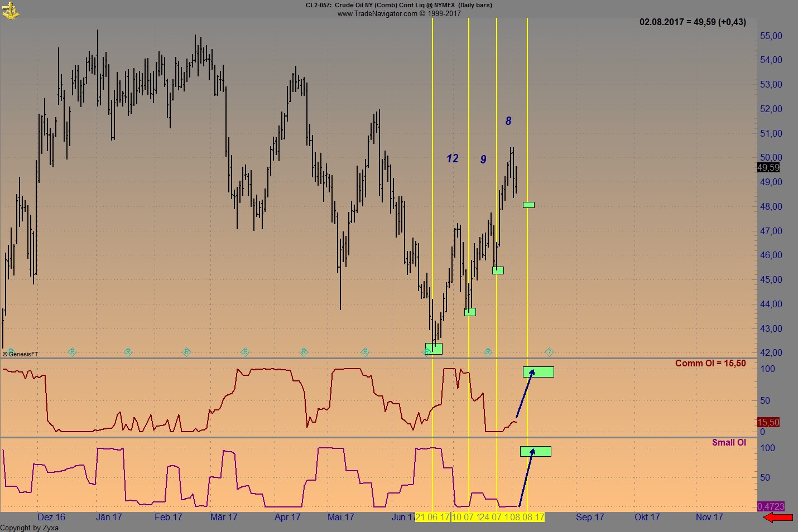Click the gold Trade Navigator logo icon
The image size is (798, 532).
[11, 10]
